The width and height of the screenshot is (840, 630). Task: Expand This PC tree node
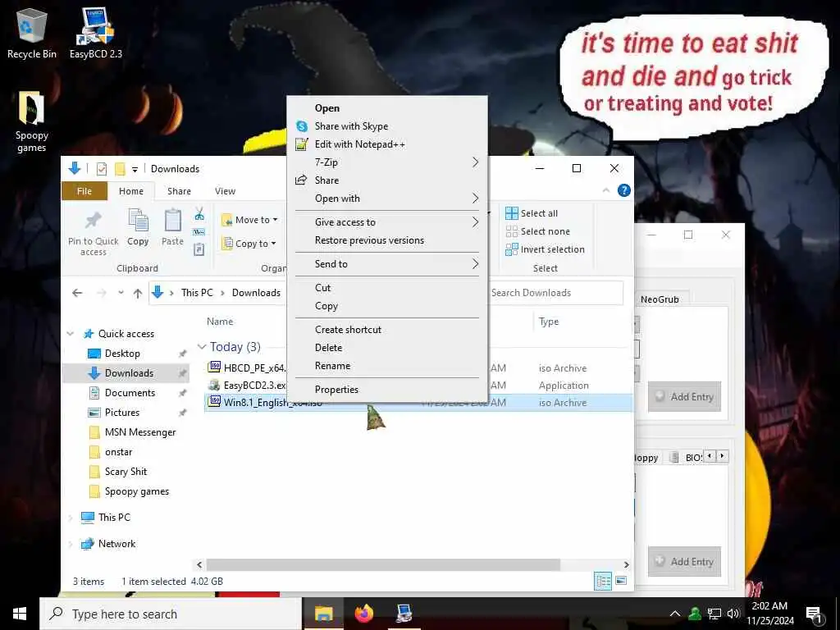click(71, 518)
